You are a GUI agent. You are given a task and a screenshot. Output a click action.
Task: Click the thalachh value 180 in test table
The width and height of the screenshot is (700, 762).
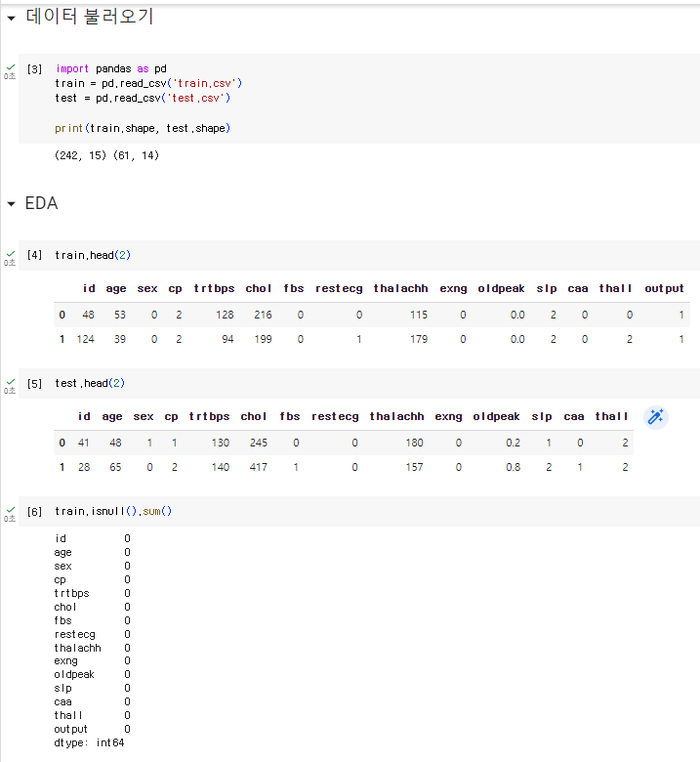pyautogui.click(x=414, y=443)
